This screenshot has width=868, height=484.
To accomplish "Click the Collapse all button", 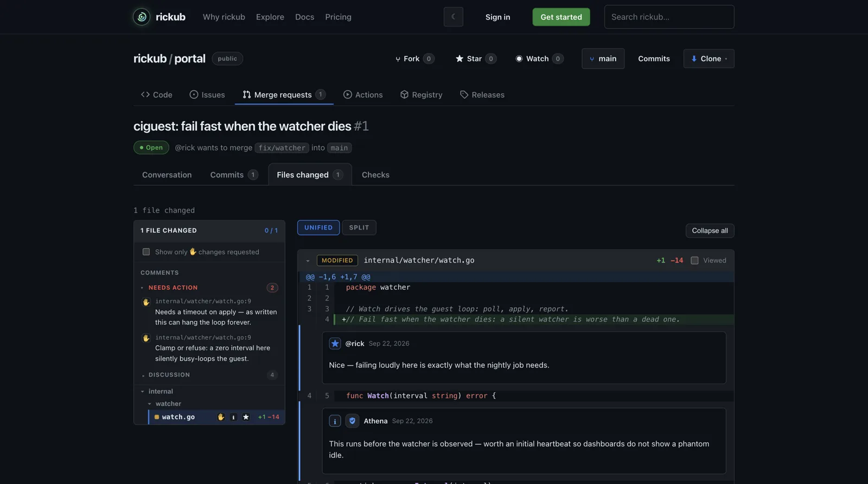I will click(x=710, y=231).
